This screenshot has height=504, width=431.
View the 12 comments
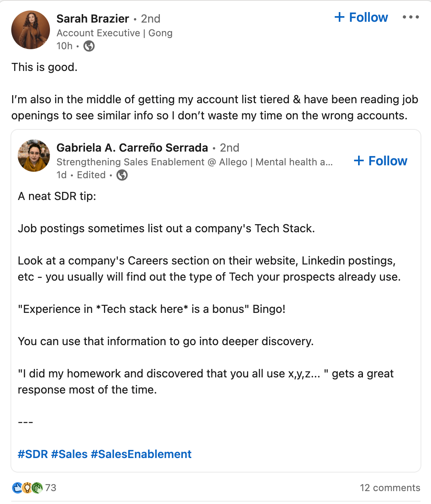390,487
